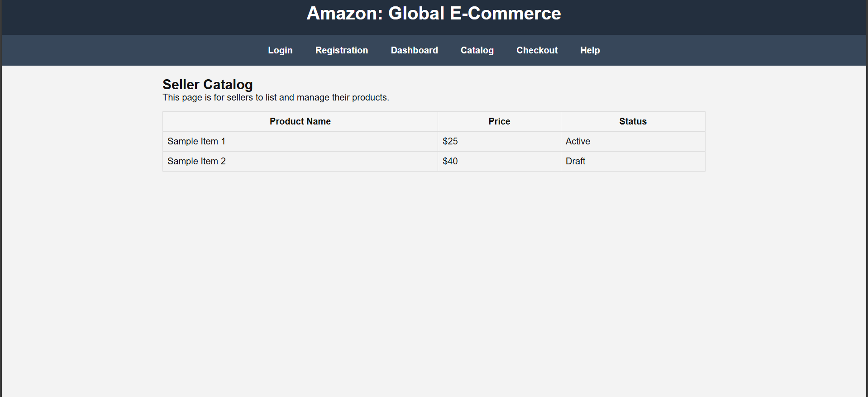
Task: Click the Seller Catalog heading
Action: (207, 84)
